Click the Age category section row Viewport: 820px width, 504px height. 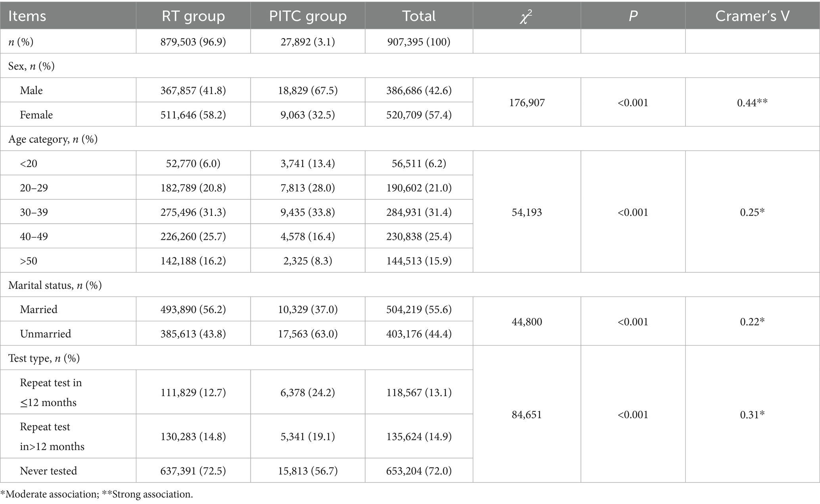click(x=53, y=139)
